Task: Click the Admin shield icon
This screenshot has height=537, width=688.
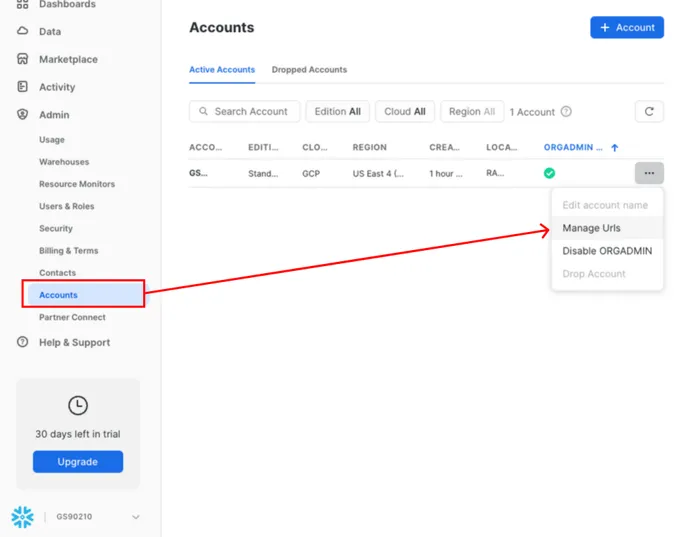Action: (x=22, y=115)
